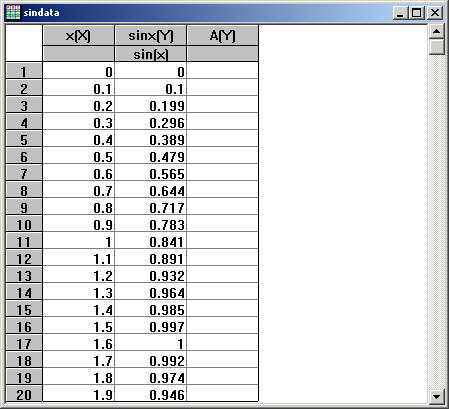Click the x cell with value 1.6

(79, 343)
